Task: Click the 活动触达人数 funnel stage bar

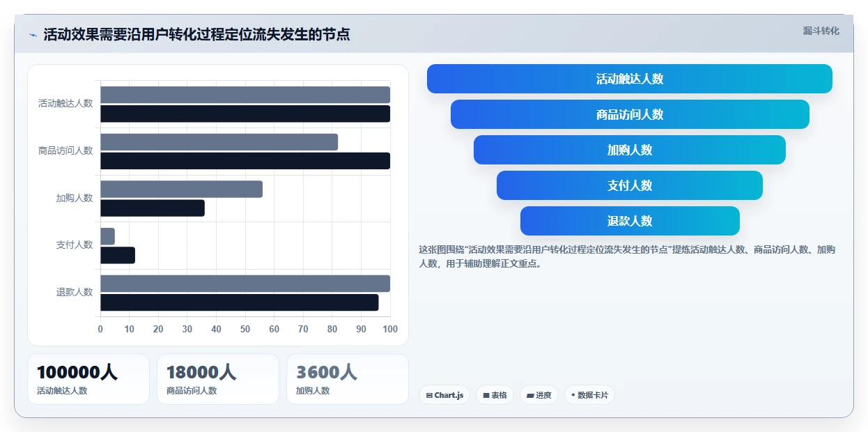Action: click(630, 79)
